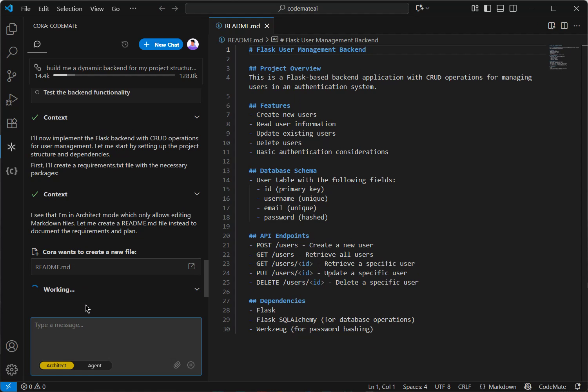This screenshot has height=392, width=588.
Task: Open the Customize Layout icon
Action: click(x=475, y=8)
